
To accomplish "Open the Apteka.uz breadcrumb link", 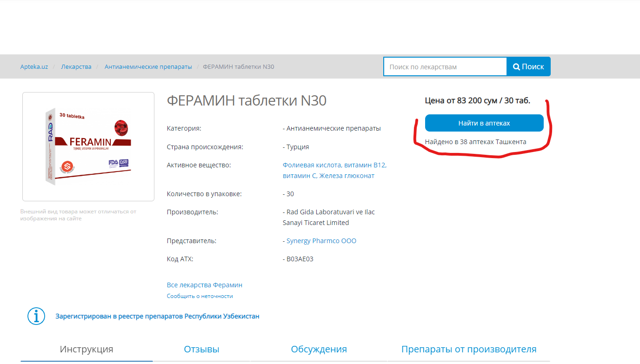I will pos(34,67).
